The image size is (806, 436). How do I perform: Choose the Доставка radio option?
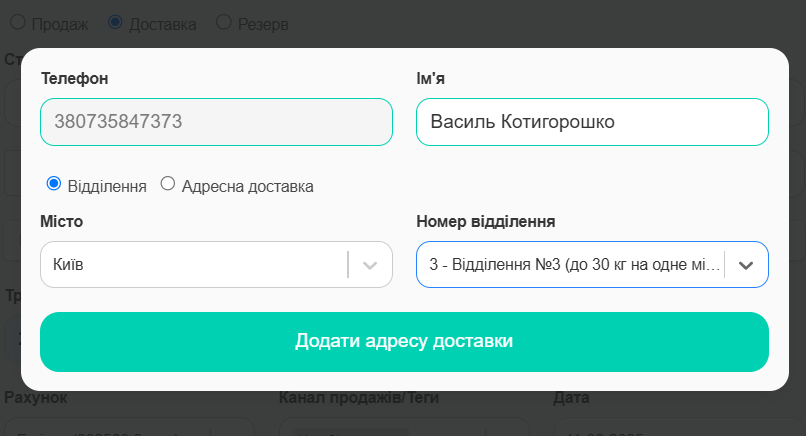pyautogui.click(x=115, y=22)
